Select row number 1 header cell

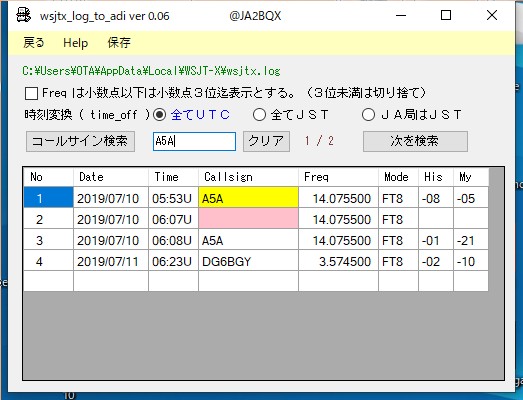click(x=48, y=197)
